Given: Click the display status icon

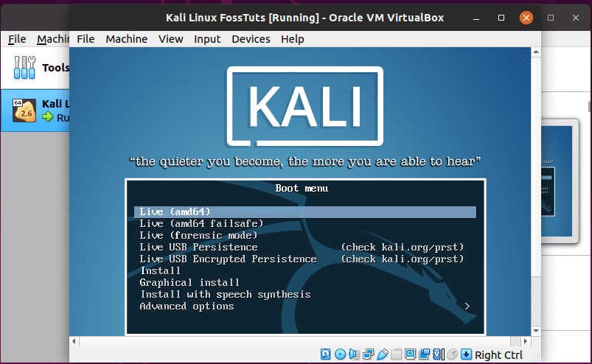Looking at the screenshot, I should pos(410,354).
